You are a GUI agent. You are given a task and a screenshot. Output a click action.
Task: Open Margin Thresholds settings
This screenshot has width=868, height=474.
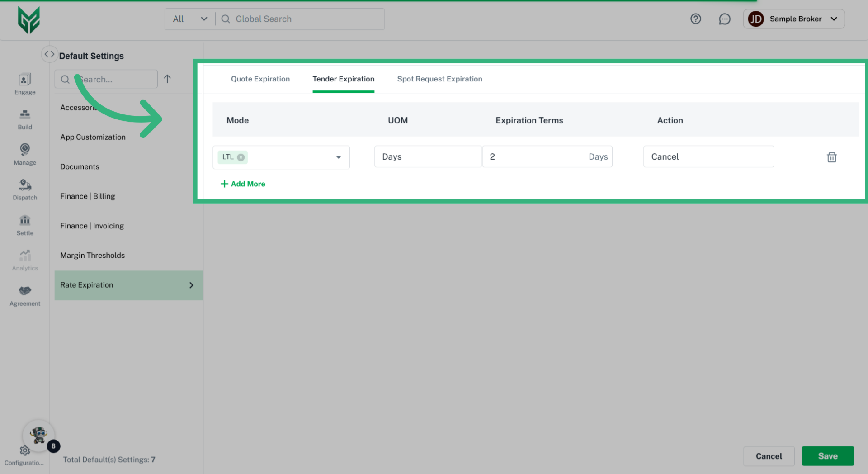(92, 255)
